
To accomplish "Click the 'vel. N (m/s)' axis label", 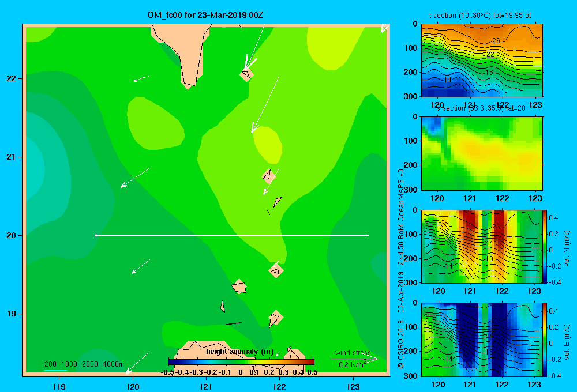I will pos(567,248).
